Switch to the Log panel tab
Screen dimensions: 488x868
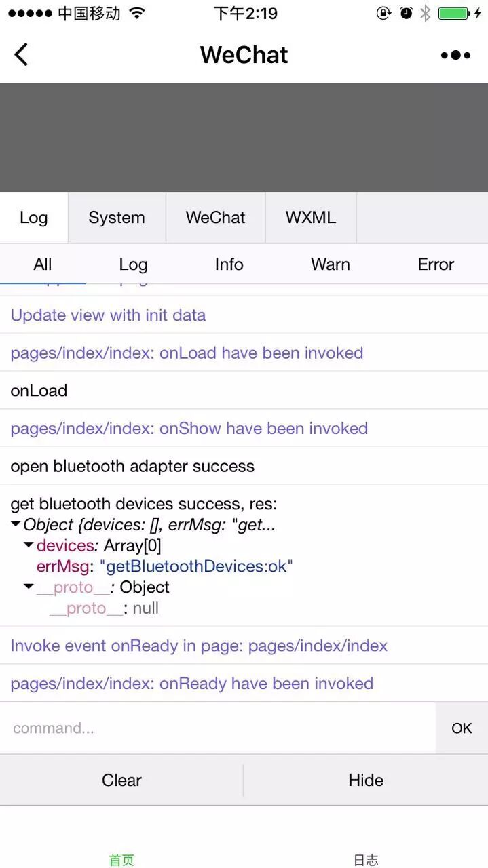click(34, 218)
